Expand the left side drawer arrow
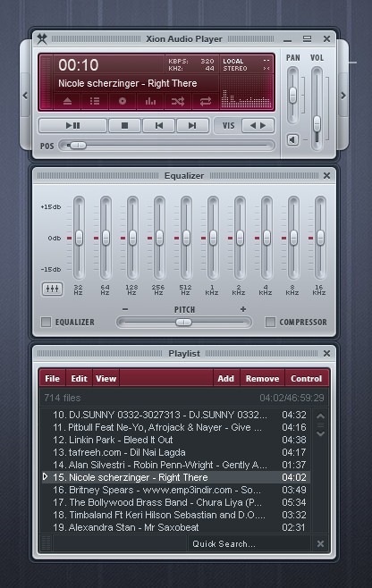Screen dimensions: 372x588 click(x=25, y=96)
